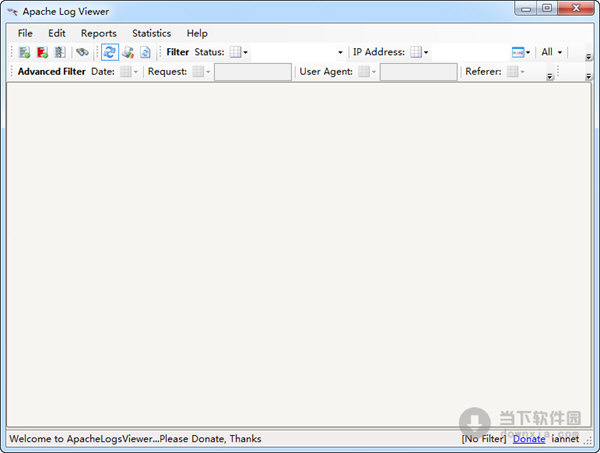
Task: Open the File menu
Action: point(25,33)
